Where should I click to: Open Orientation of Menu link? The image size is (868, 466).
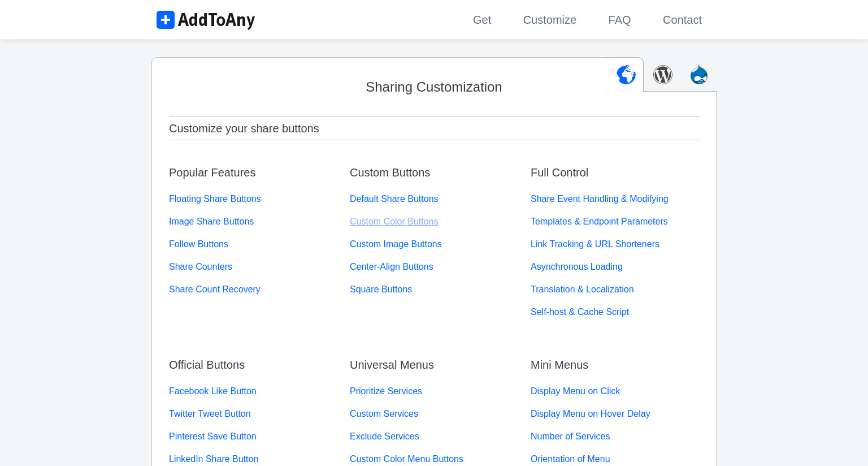[570, 459]
